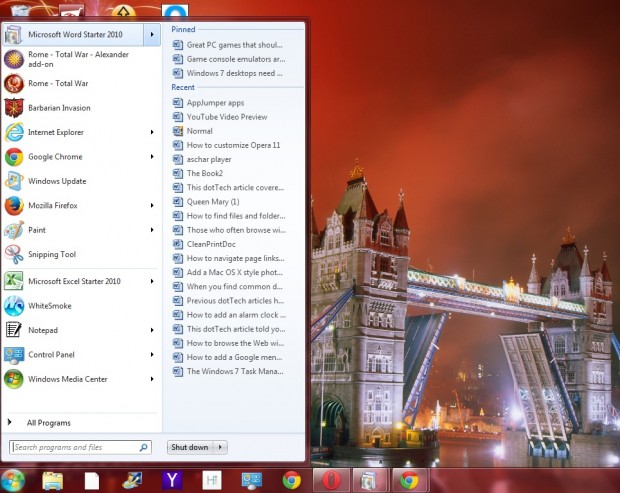Open the Barbarian Invasion icon
Viewport: 620px width, 493px height.
(x=14, y=108)
